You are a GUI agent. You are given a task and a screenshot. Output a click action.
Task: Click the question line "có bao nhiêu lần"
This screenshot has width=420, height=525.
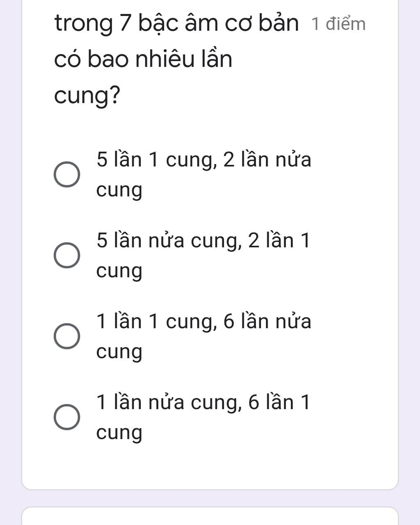(143, 59)
